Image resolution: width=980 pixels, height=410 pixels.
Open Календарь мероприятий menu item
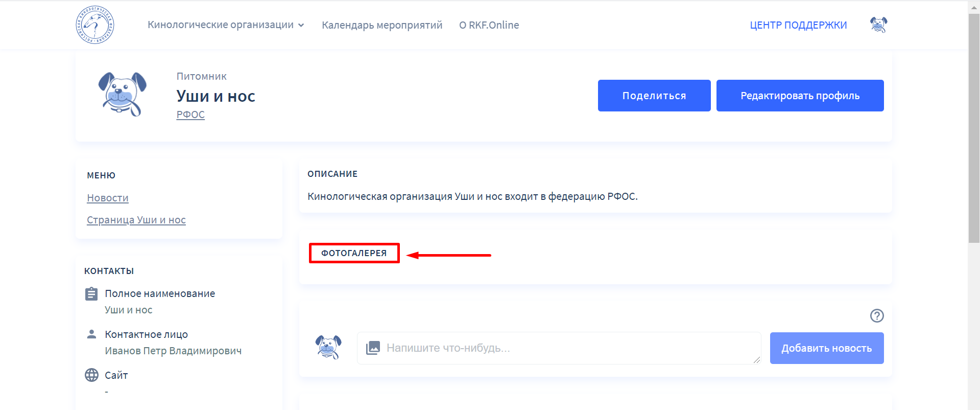(381, 25)
